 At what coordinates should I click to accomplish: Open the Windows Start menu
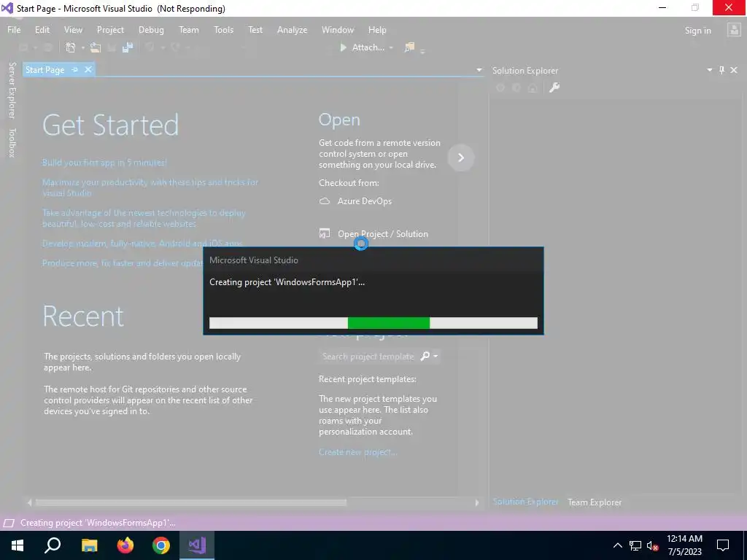pos(18,545)
